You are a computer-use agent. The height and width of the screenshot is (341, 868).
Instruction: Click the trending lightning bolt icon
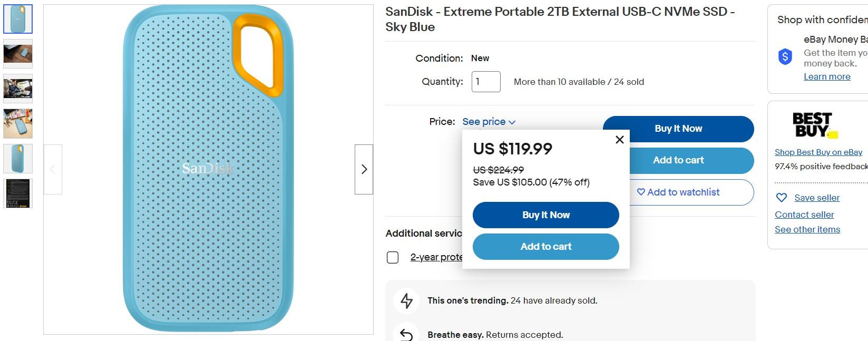click(x=407, y=301)
